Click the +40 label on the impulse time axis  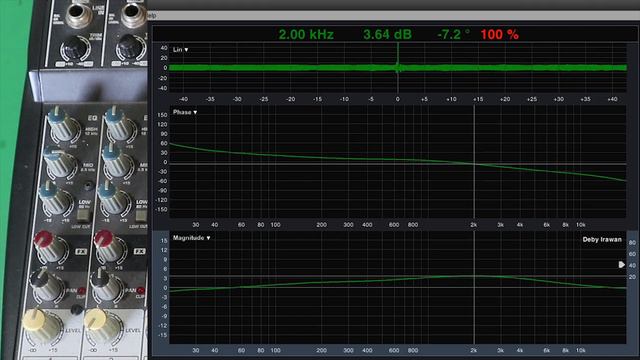coord(612,99)
